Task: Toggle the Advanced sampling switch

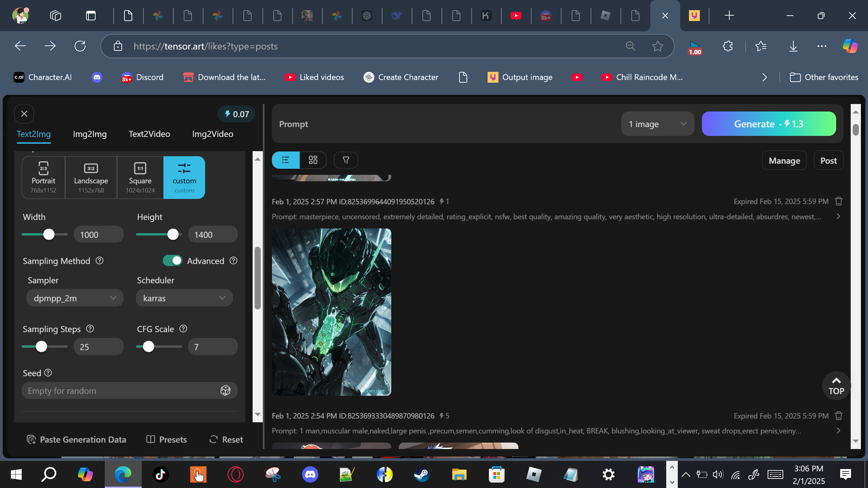Action: [172, 261]
